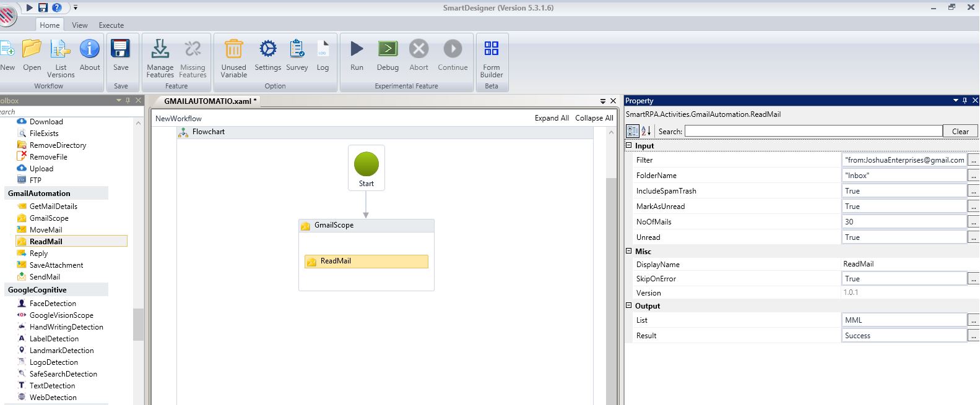980x405 pixels.
Task: Click the List Versions icon
Action: pyautogui.click(x=61, y=49)
